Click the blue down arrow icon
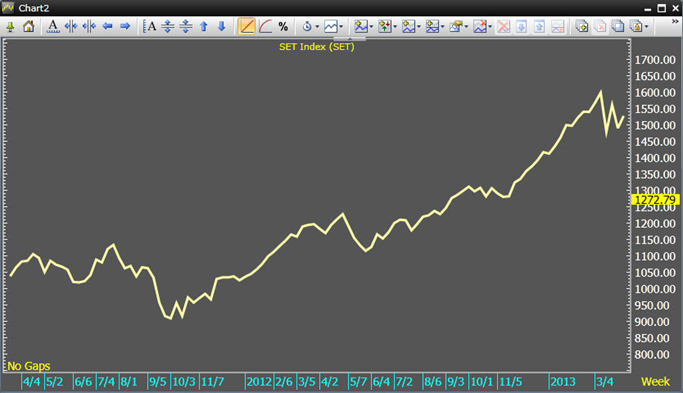This screenshot has width=683, height=393. 221,27
